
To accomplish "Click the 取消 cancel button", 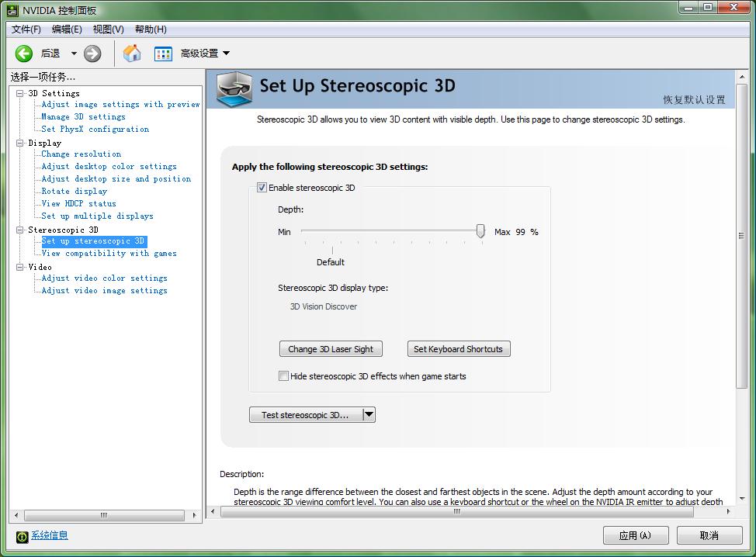I will point(709,535).
